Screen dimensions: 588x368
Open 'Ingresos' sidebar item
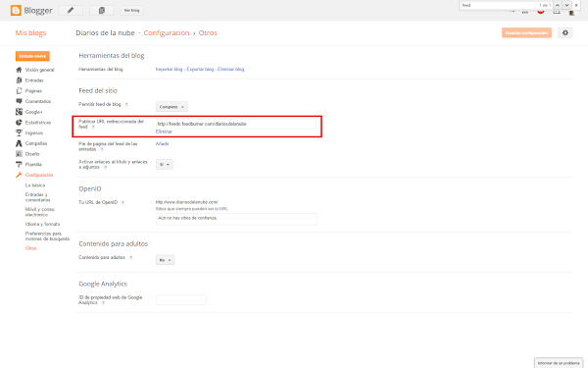34,132
